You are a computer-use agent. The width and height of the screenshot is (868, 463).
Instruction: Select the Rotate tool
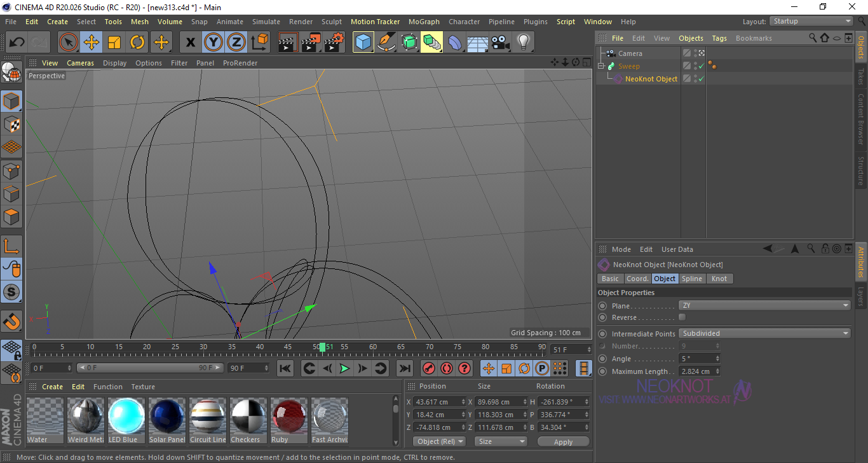click(x=137, y=43)
